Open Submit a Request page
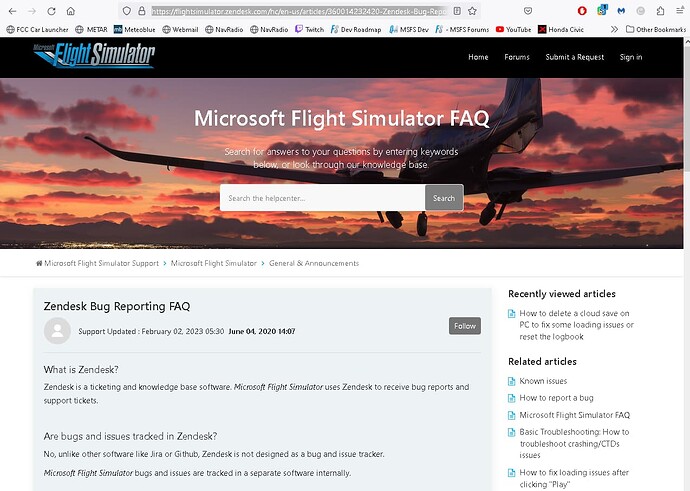The width and height of the screenshot is (690, 491). coord(575,57)
